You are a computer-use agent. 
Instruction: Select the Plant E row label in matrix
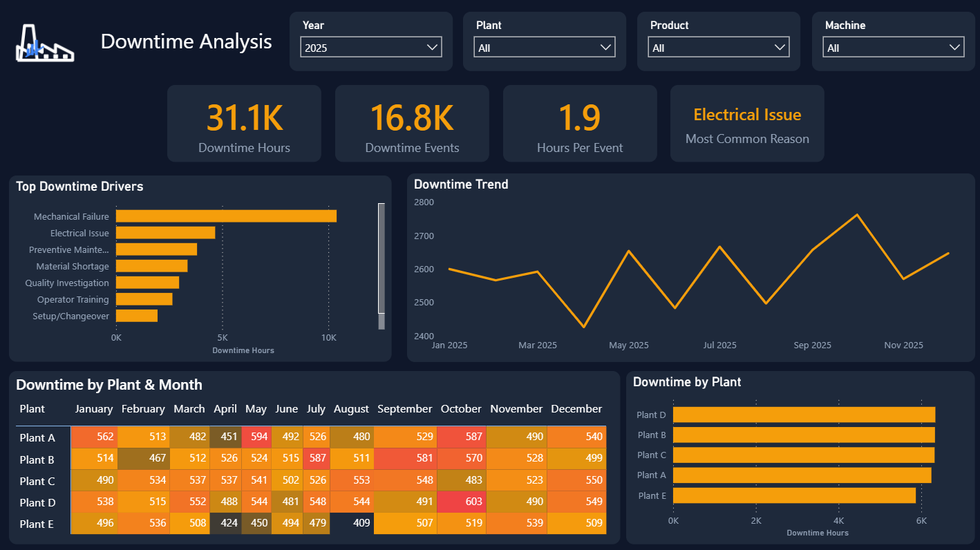pyautogui.click(x=37, y=524)
